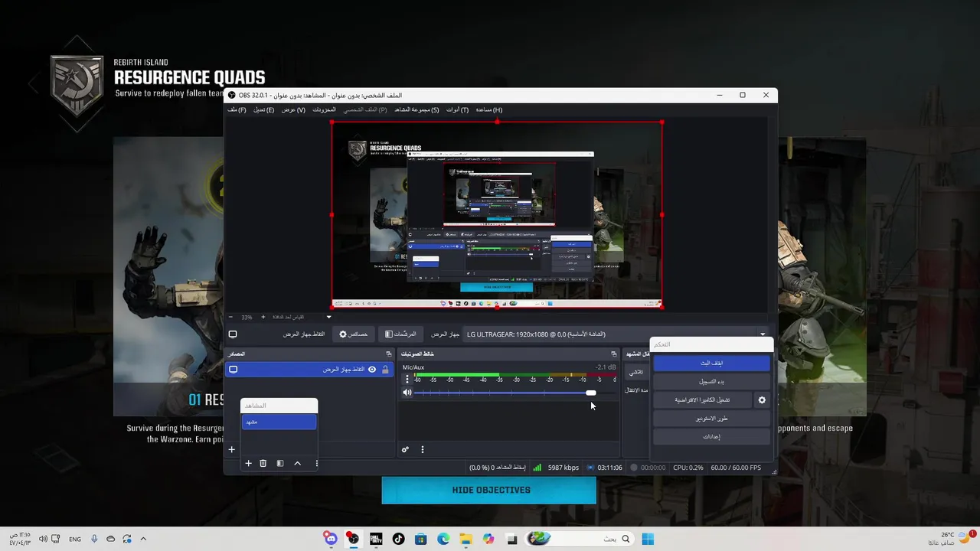Click the microphone icon in system tray
This screenshot has height=551, width=980.
94,539
